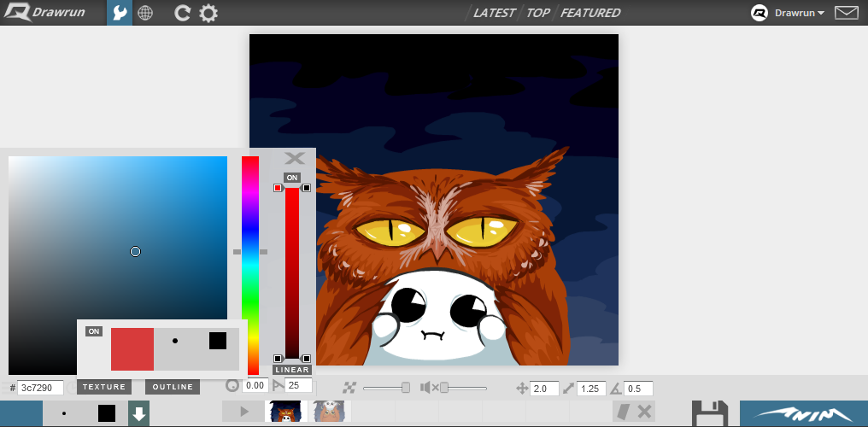The width and height of the screenshot is (868, 427).
Task: Click the refresh circular arrow icon
Action: (x=182, y=13)
